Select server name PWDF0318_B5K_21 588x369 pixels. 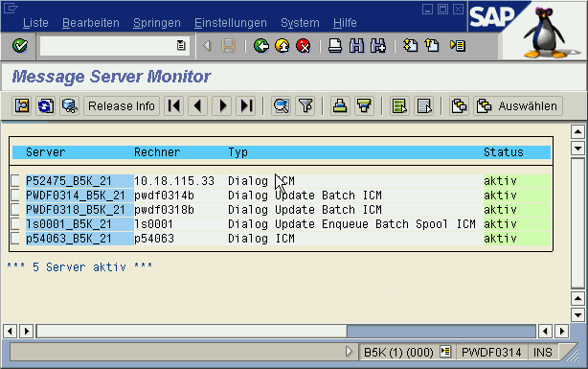(x=76, y=210)
